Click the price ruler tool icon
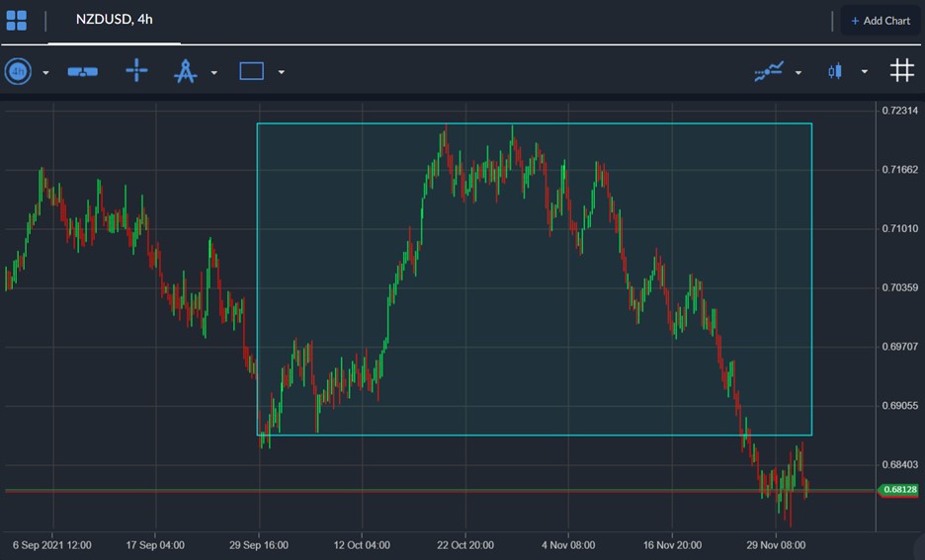 click(x=83, y=72)
